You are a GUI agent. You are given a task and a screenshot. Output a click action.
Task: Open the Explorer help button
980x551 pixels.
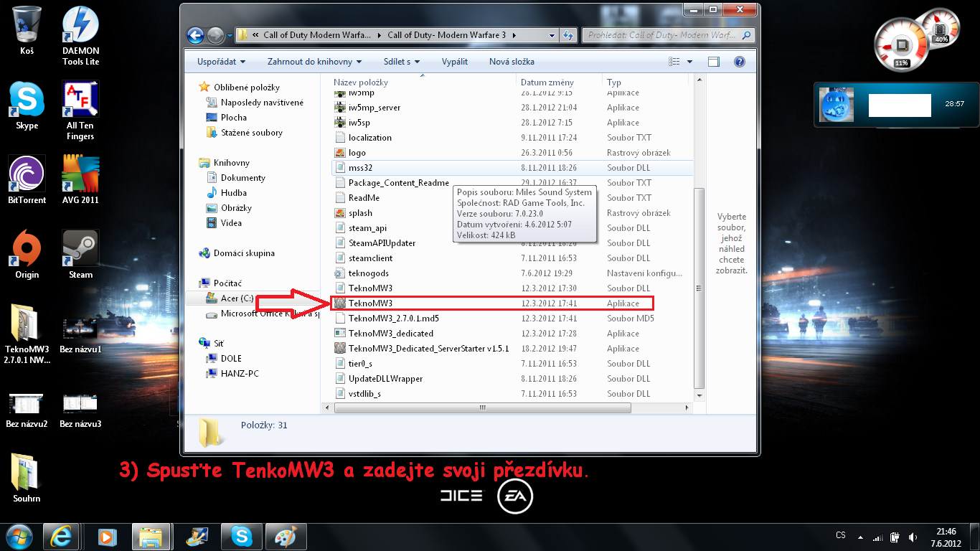(739, 62)
